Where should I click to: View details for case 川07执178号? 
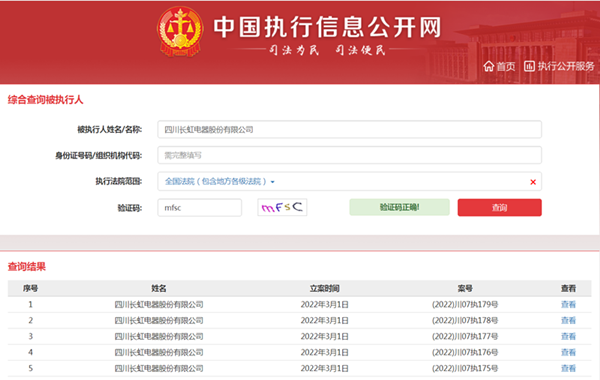[x=568, y=320]
